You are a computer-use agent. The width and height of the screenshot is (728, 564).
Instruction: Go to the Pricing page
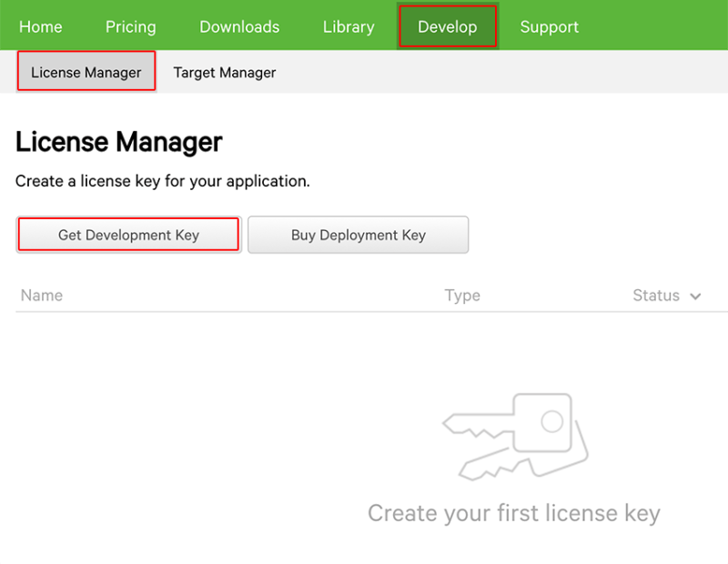tap(130, 27)
